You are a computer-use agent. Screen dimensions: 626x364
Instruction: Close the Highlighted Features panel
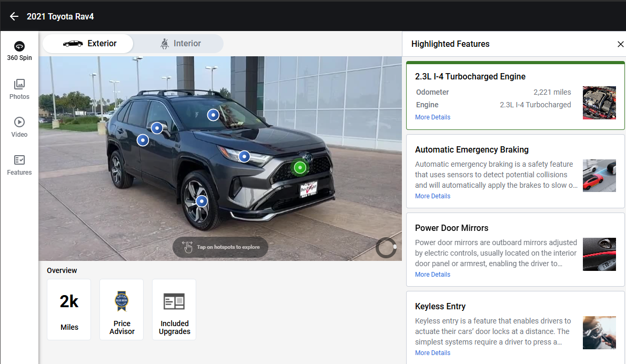[620, 44]
